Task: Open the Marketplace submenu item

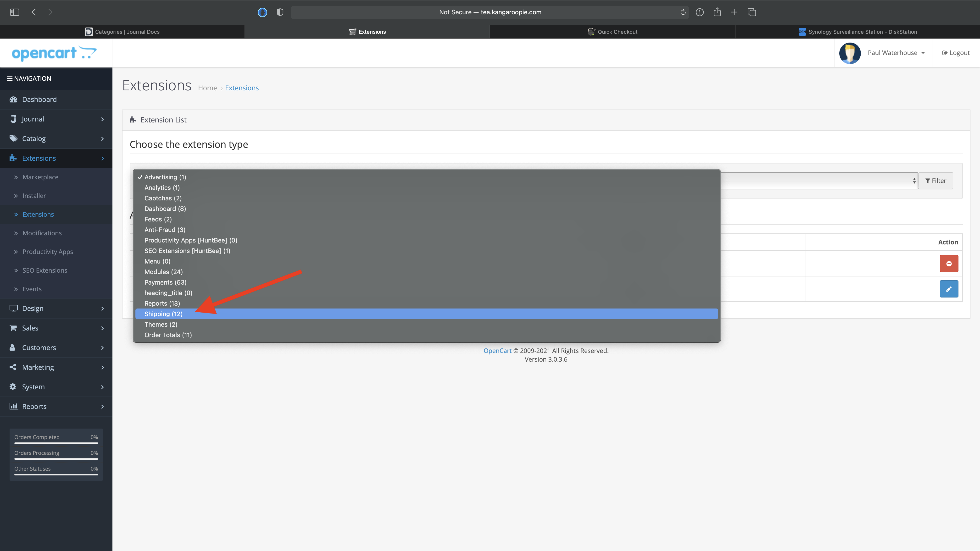Action: [x=40, y=177]
